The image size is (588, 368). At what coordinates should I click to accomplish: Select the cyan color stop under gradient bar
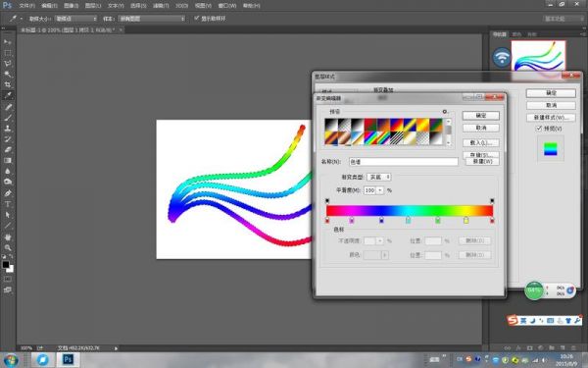click(x=408, y=221)
